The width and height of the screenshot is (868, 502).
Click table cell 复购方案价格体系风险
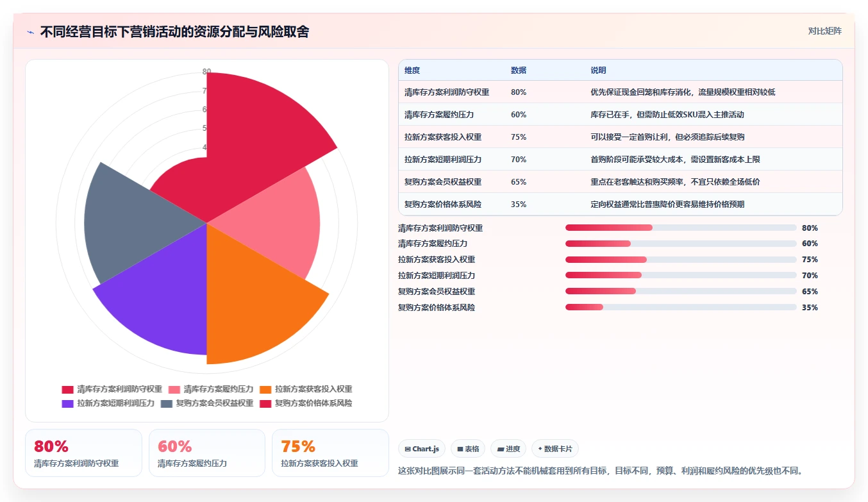pos(443,205)
